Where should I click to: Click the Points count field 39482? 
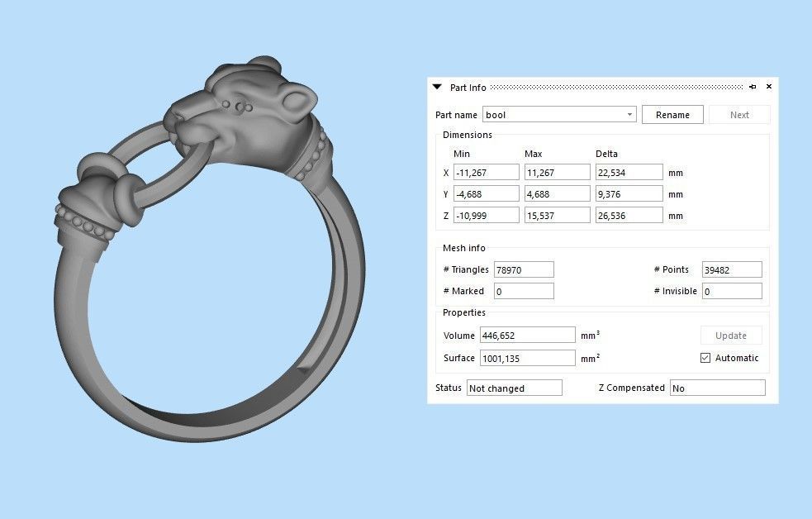click(x=732, y=269)
